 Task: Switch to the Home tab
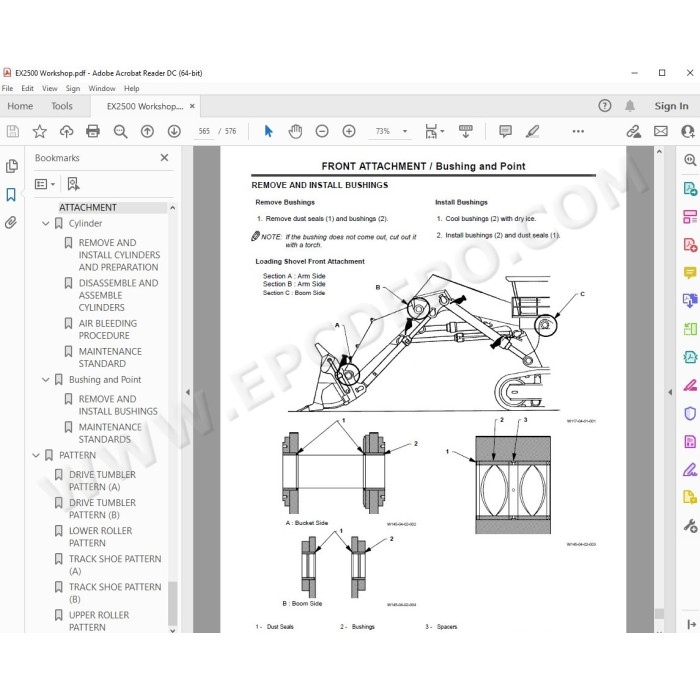[20, 106]
